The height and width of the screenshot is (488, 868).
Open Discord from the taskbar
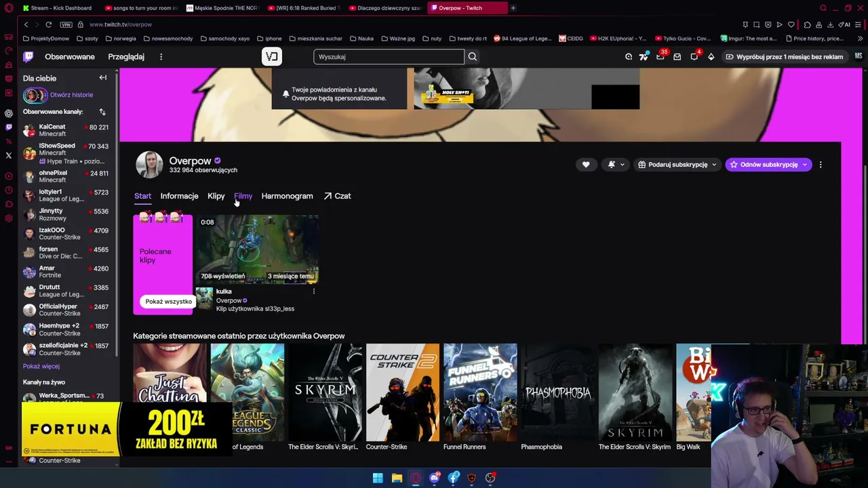[435, 478]
